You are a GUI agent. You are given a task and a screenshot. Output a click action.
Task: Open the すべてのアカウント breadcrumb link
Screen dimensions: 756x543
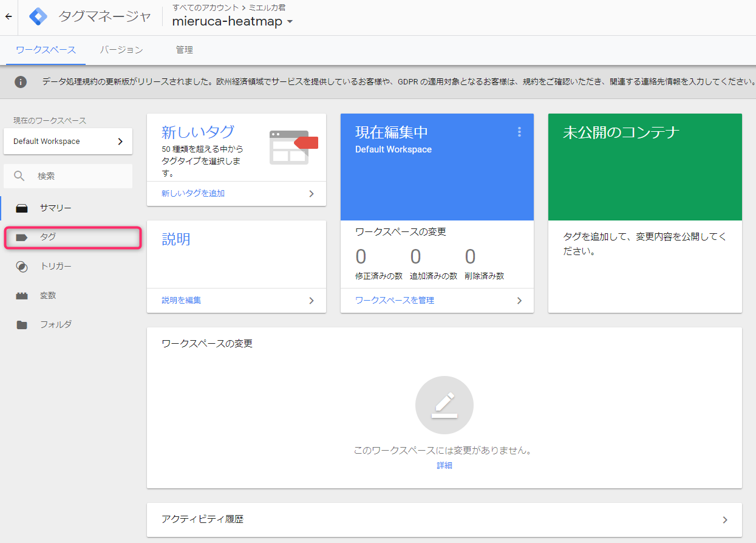[205, 8]
